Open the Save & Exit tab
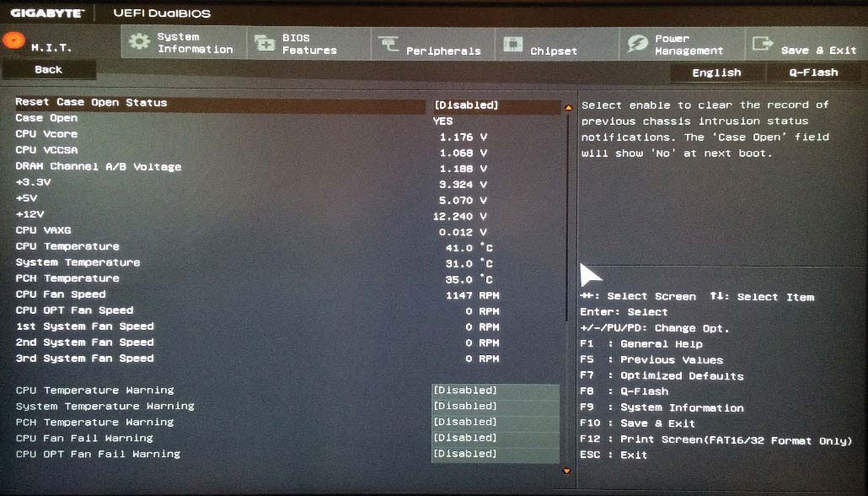 click(x=807, y=45)
